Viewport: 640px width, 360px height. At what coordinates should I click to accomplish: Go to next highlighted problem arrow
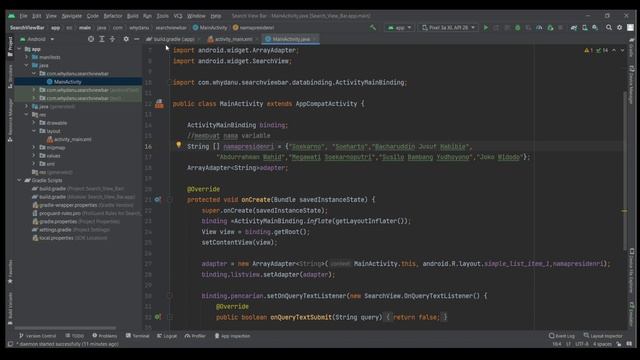[x=622, y=50]
